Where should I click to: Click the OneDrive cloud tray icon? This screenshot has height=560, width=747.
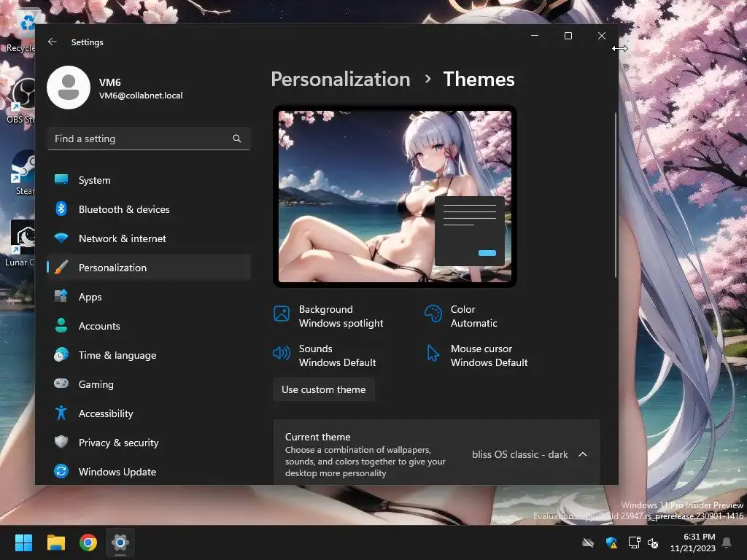pos(589,542)
